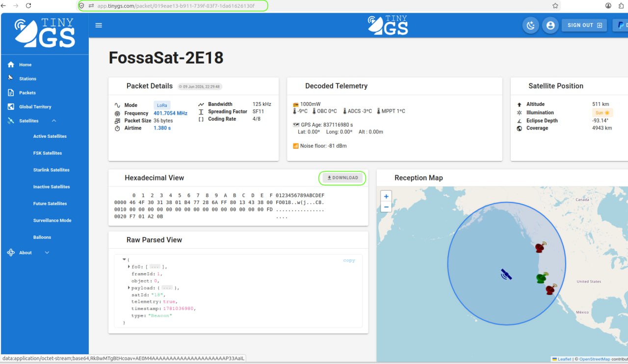The height and width of the screenshot is (364, 628).
Task: Select Future Satellites
Action: 50,204
